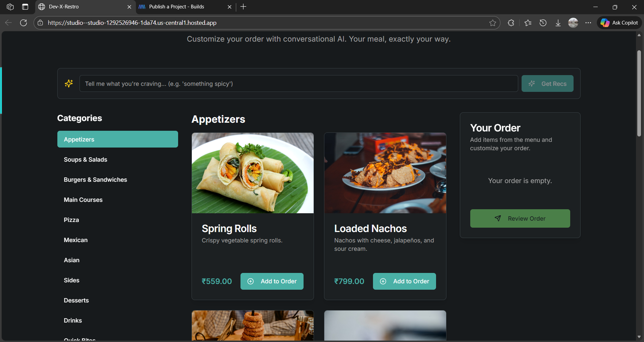The height and width of the screenshot is (342, 644).
Task: Open a new browser tab
Action: click(244, 7)
